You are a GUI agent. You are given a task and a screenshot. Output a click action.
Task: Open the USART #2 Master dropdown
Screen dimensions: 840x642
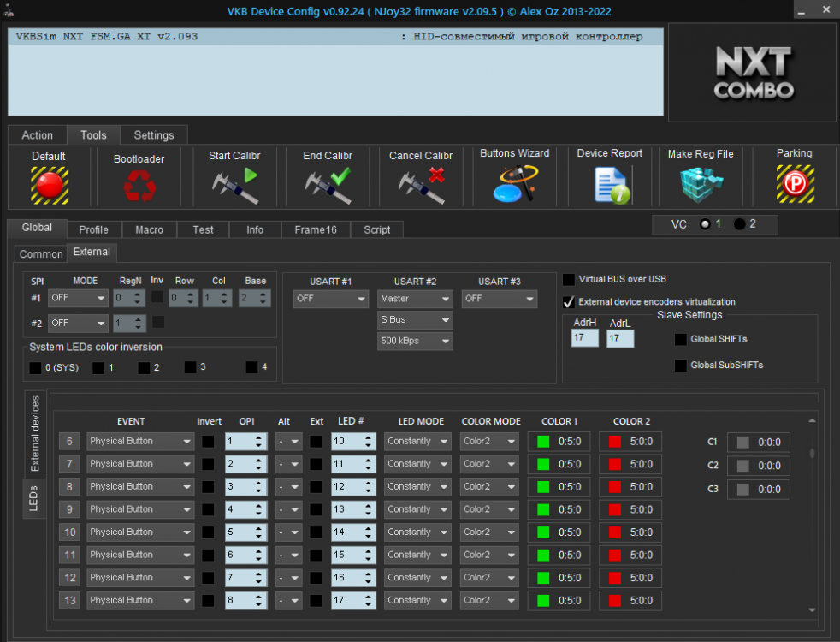(415, 299)
